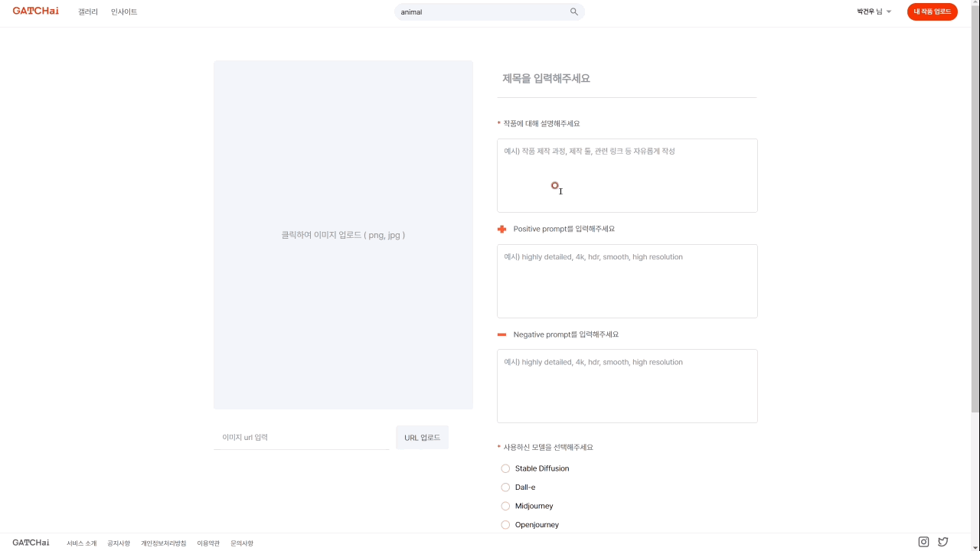The height and width of the screenshot is (551, 980).
Task: Click the footer GATCHai logo
Action: point(31,543)
